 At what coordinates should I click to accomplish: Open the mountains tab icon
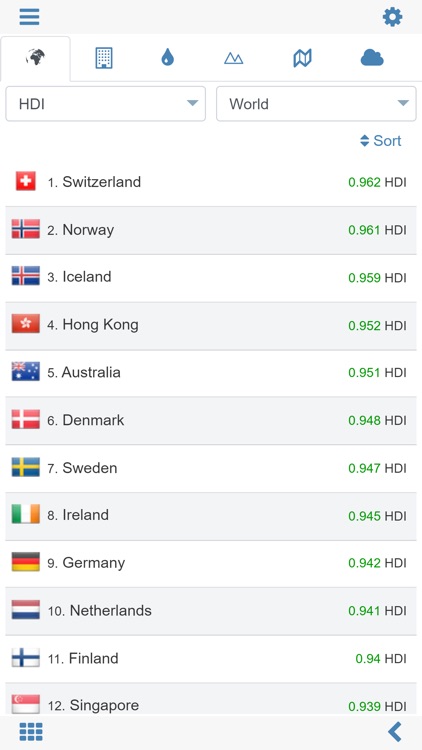pos(233,58)
